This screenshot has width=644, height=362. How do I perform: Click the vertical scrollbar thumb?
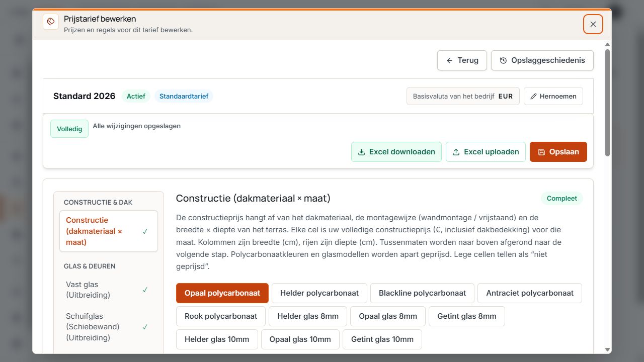point(608,103)
